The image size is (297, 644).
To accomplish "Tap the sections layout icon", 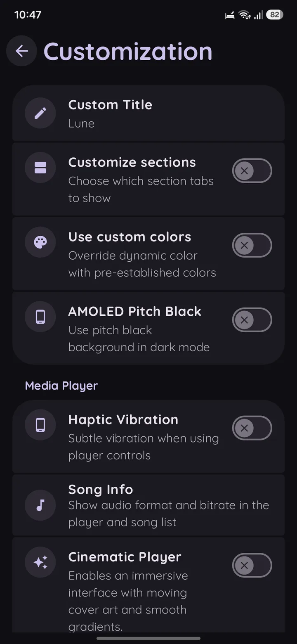I will [40, 168].
